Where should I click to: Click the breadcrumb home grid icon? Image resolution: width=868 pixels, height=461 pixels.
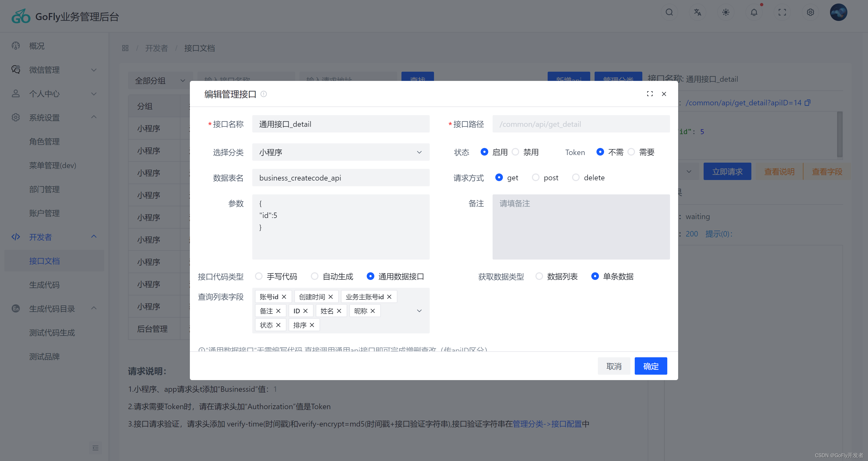tap(125, 48)
